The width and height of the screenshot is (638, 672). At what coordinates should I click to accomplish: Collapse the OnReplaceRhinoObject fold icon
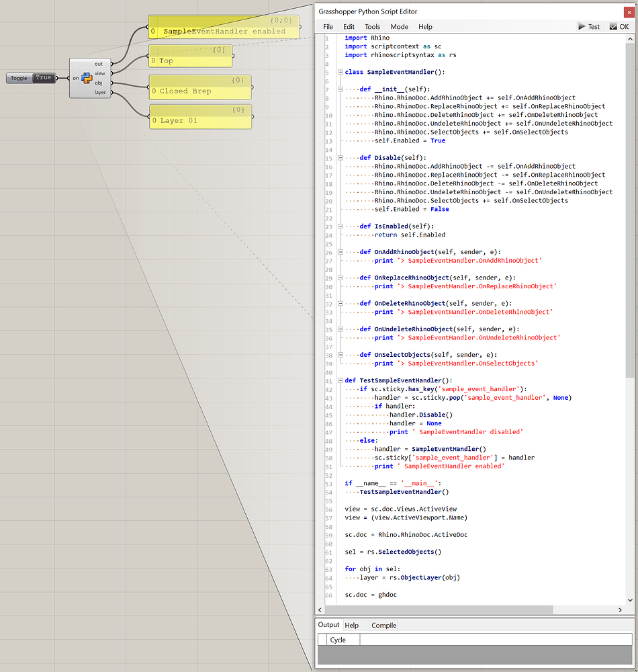(340, 278)
